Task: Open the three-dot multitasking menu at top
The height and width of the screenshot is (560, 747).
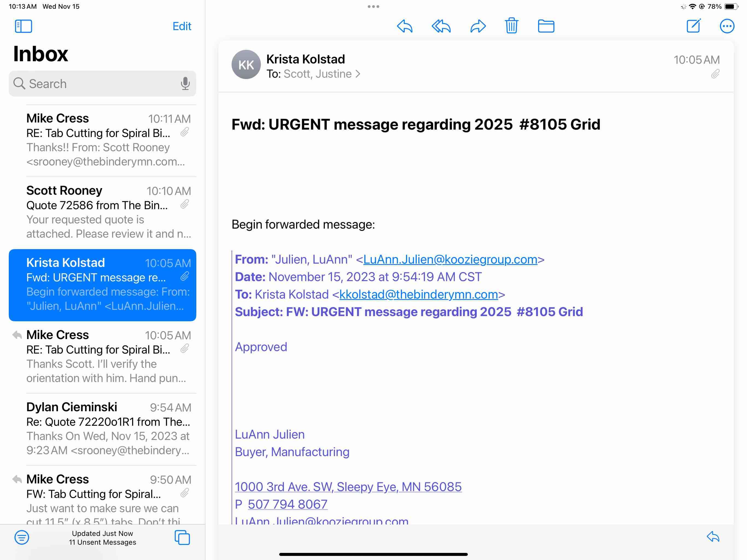Action: [x=373, y=6]
